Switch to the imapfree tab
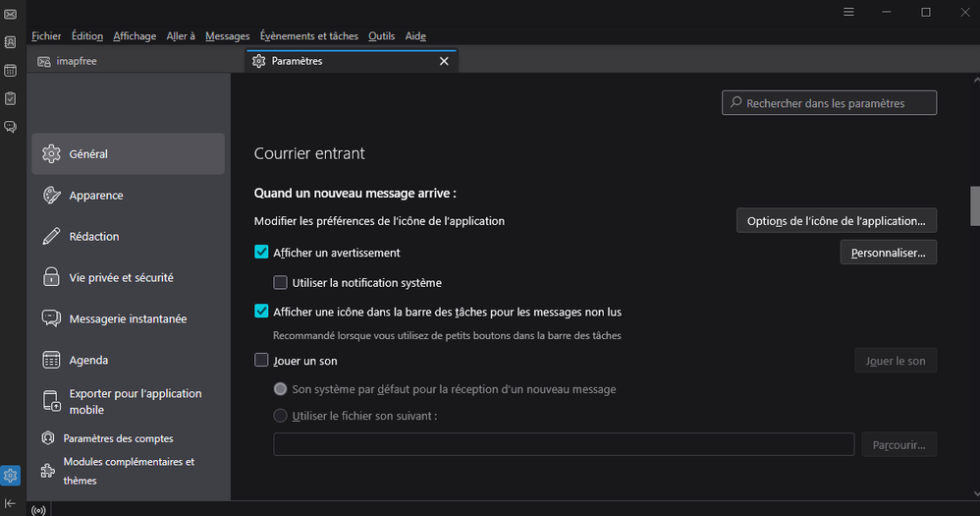Screen dimensions: 980x516 click(77, 61)
